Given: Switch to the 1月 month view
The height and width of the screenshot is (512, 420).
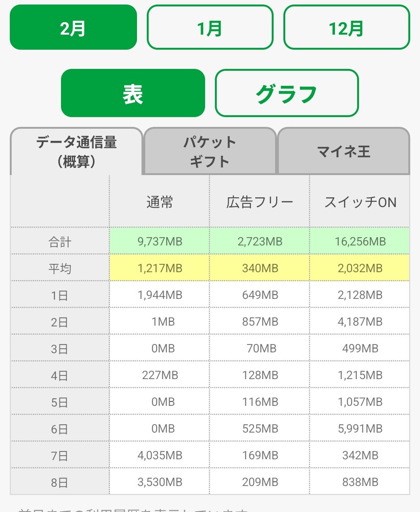Looking at the screenshot, I should pos(210,27).
